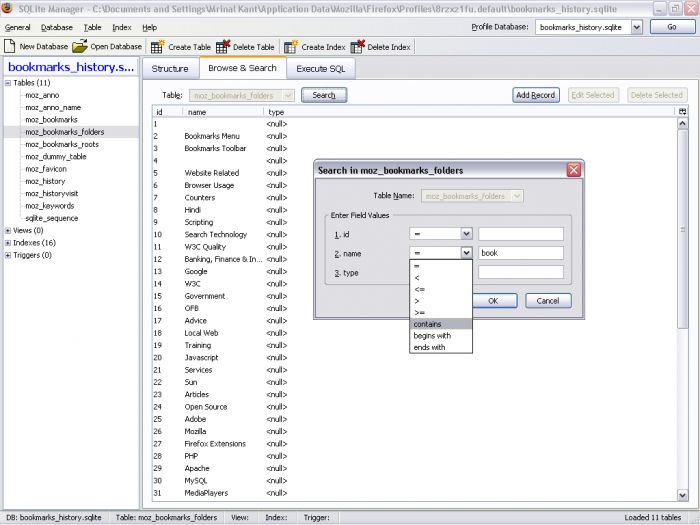Viewport: 700px width, 525px height.
Task: Open the General menu
Action: 17,27
